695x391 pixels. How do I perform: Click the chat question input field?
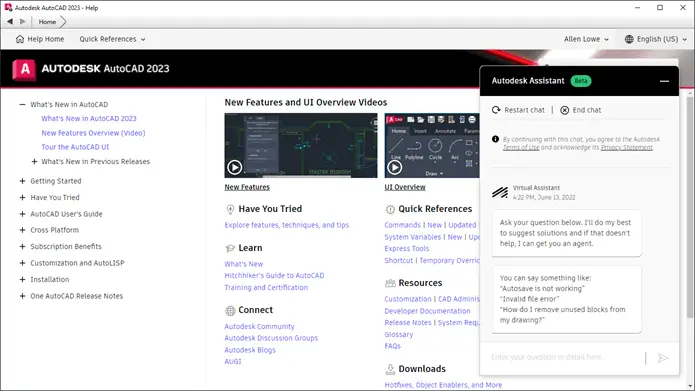(x=565, y=357)
